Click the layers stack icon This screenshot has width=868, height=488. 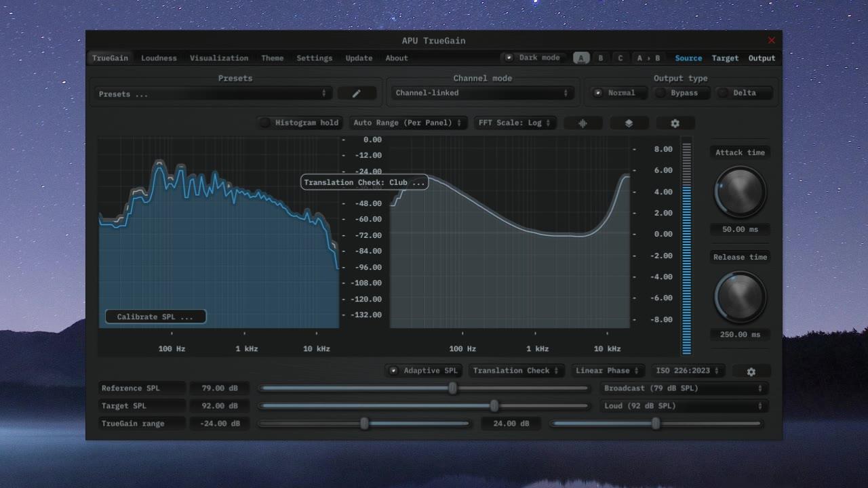(x=629, y=123)
